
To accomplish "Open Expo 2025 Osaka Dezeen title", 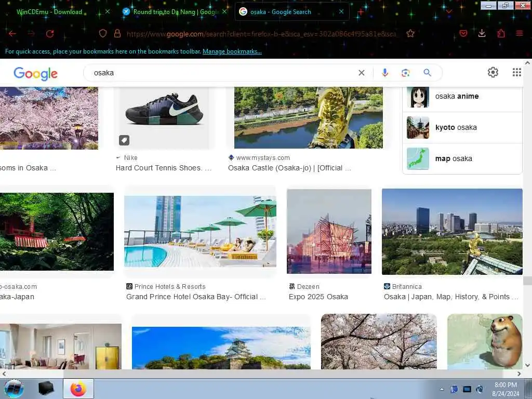I will [x=318, y=297].
